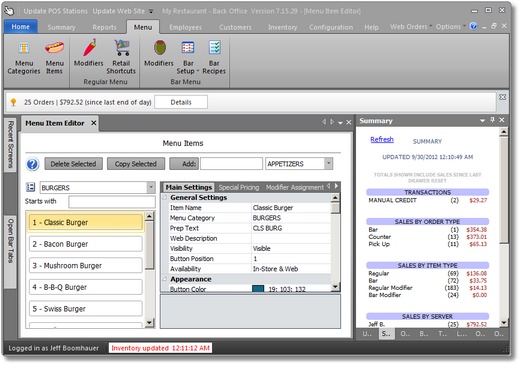Switch to the Inventory ribbon tab
The width and height of the screenshot is (520, 365).
click(282, 27)
